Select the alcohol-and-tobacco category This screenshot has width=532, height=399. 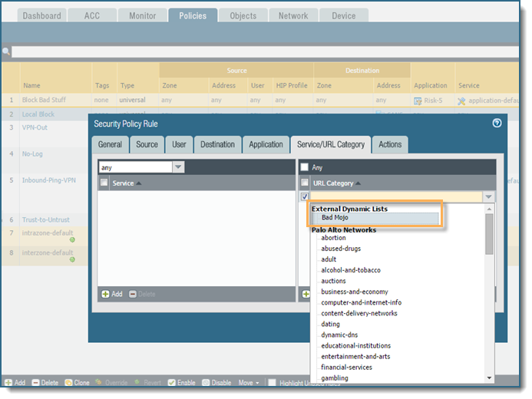tap(351, 270)
